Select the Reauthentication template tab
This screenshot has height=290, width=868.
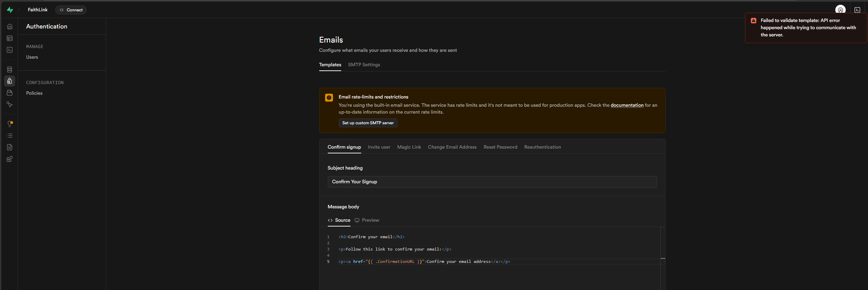coord(542,147)
